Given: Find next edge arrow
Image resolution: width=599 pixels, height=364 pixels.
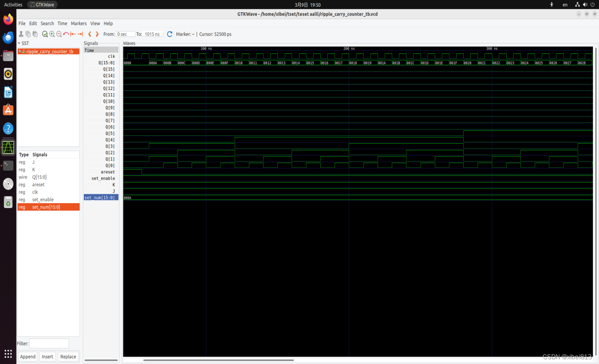Looking at the screenshot, I should click(x=97, y=34).
